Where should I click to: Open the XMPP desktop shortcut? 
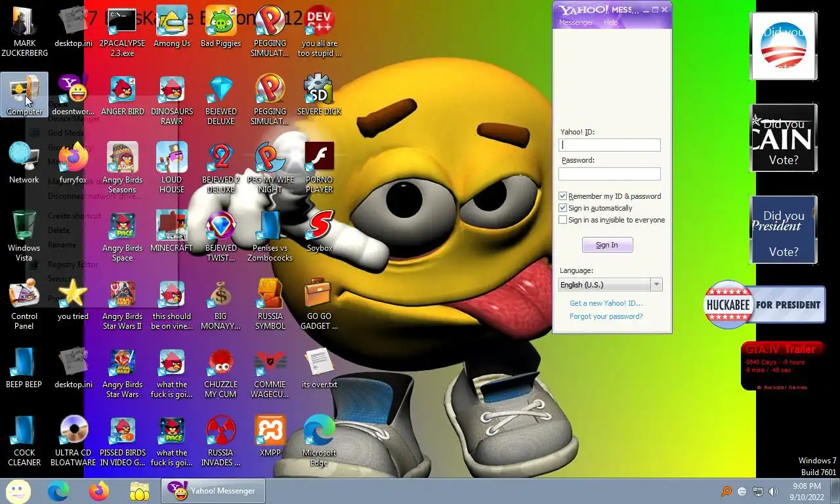(x=270, y=436)
